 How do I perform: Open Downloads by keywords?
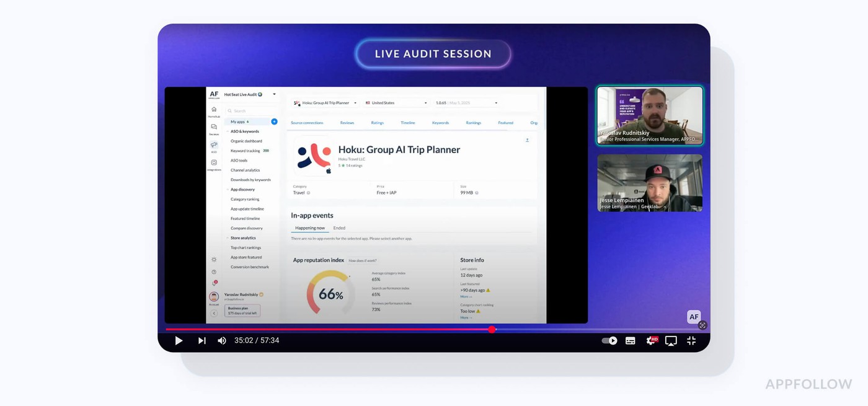tap(250, 180)
